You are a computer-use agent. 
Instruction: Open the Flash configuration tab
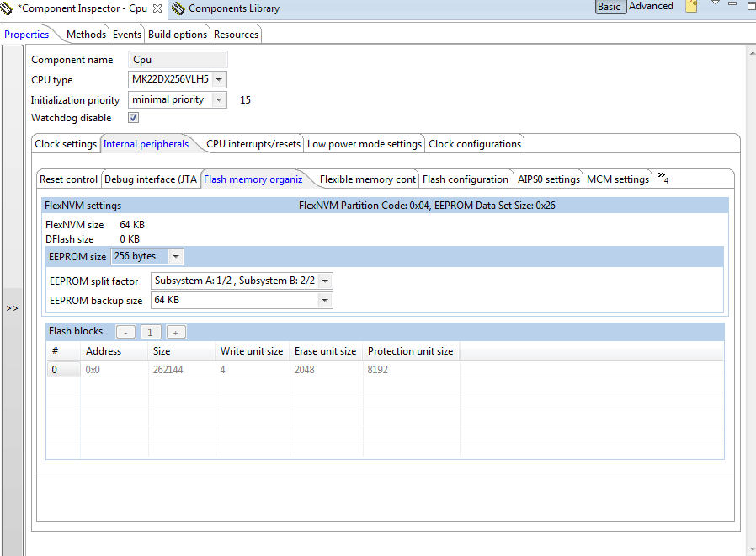[466, 179]
